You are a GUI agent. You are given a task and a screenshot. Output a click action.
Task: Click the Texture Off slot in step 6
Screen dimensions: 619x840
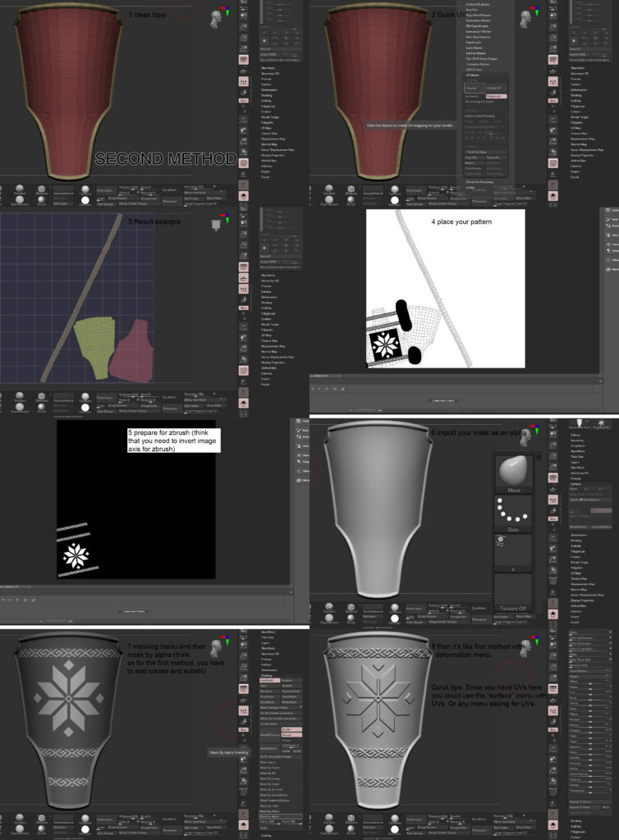512,592
